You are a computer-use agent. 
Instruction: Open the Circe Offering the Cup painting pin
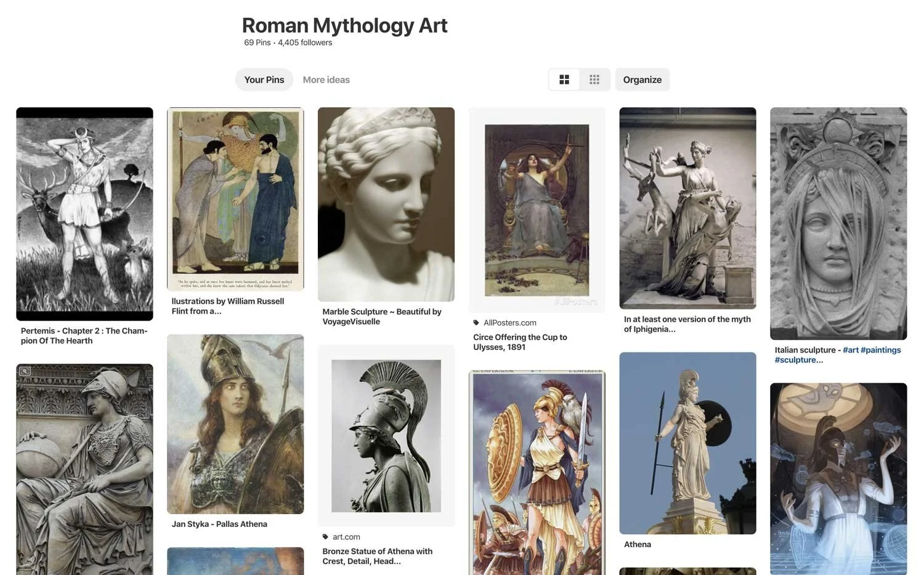(537, 210)
